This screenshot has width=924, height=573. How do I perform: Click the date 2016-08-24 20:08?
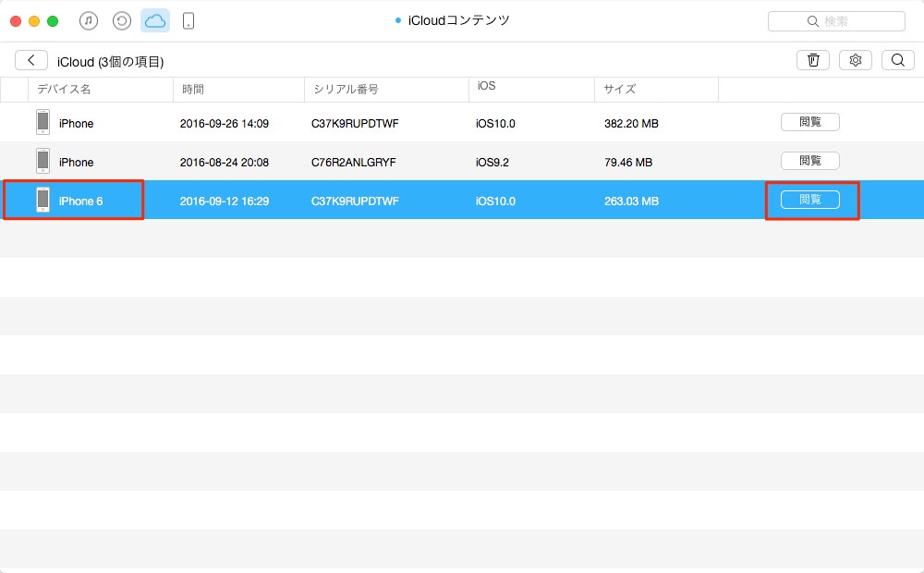(225, 163)
